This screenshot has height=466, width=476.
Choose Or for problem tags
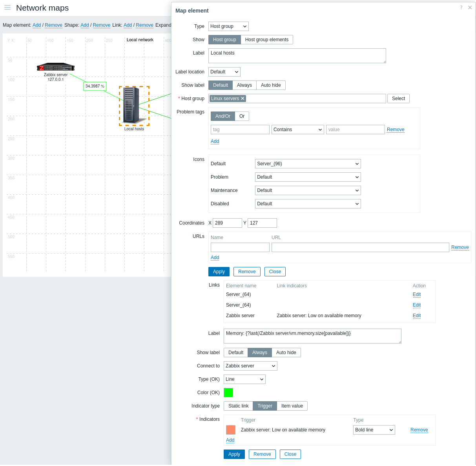(242, 116)
